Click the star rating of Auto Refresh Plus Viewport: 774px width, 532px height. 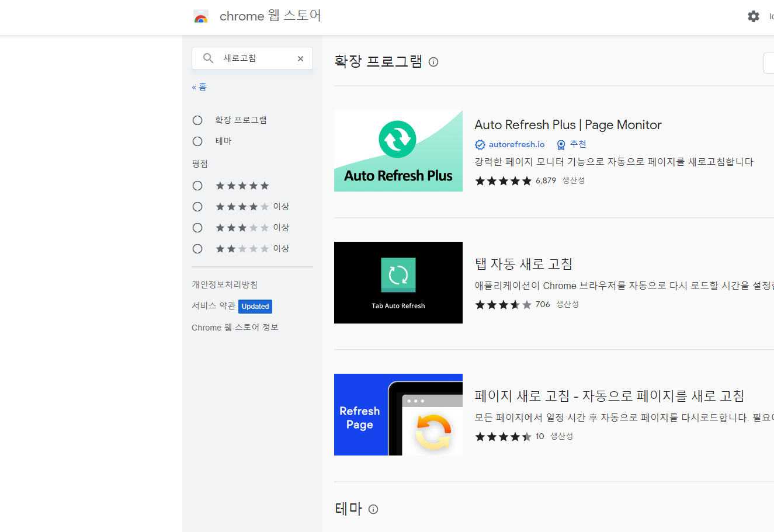pos(504,181)
